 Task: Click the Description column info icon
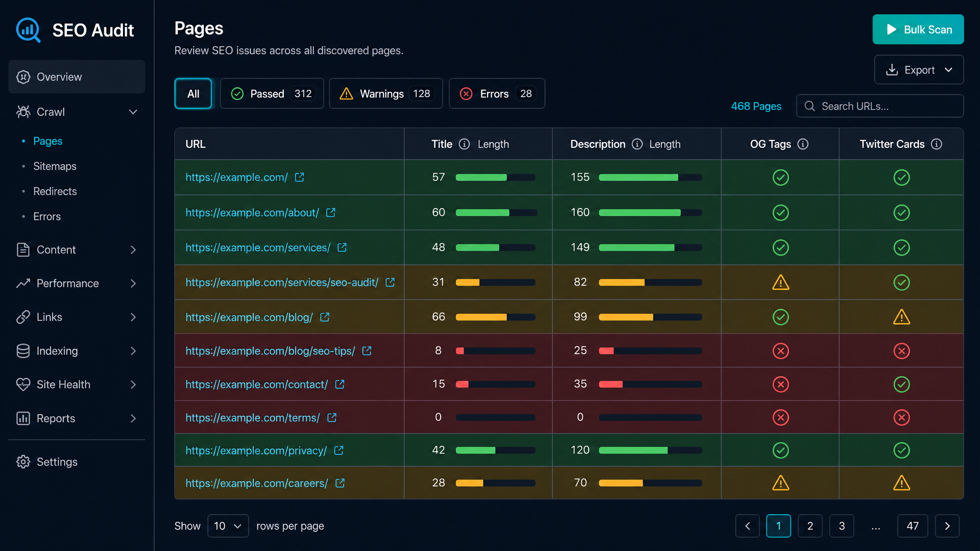tap(637, 144)
